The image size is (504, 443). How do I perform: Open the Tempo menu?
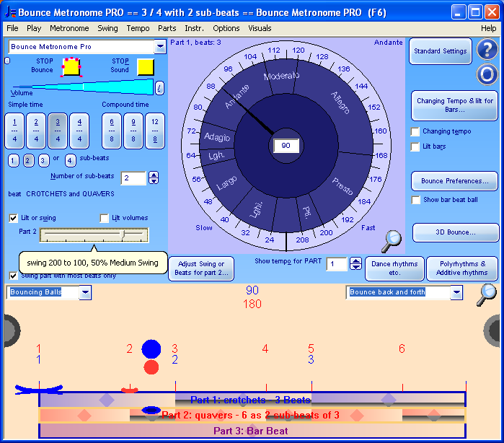138,28
